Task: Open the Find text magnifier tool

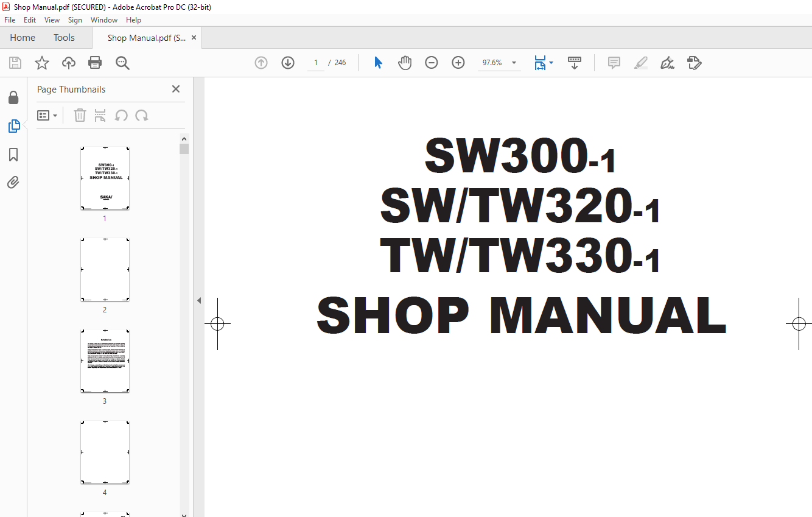Action: click(x=122, y=63)
